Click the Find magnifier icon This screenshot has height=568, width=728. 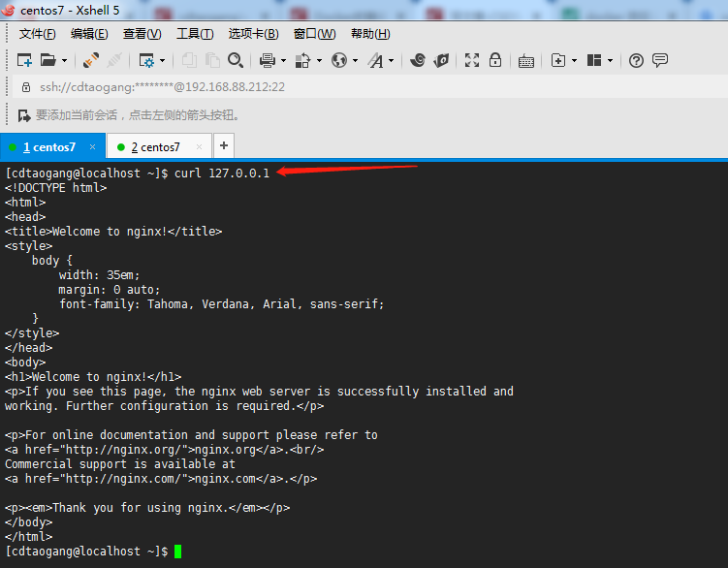click(236, 60)
